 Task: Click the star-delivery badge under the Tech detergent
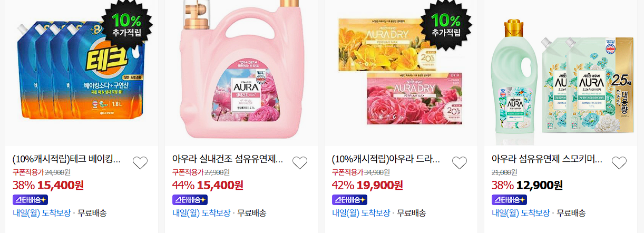coord(31,200)
